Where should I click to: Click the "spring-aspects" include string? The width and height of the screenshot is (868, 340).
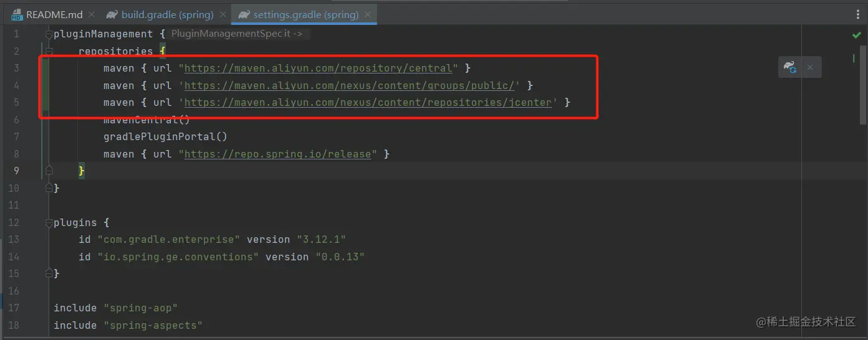tap(153, 325)
